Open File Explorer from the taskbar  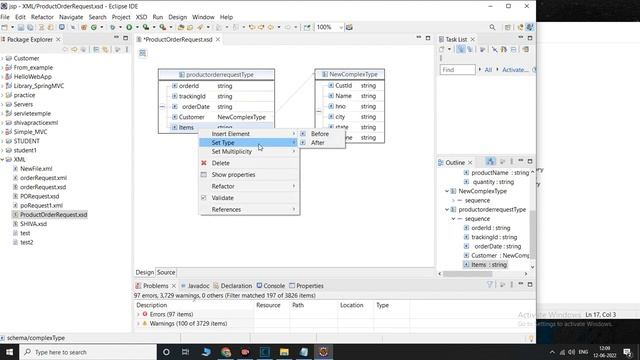coord(284,352)
